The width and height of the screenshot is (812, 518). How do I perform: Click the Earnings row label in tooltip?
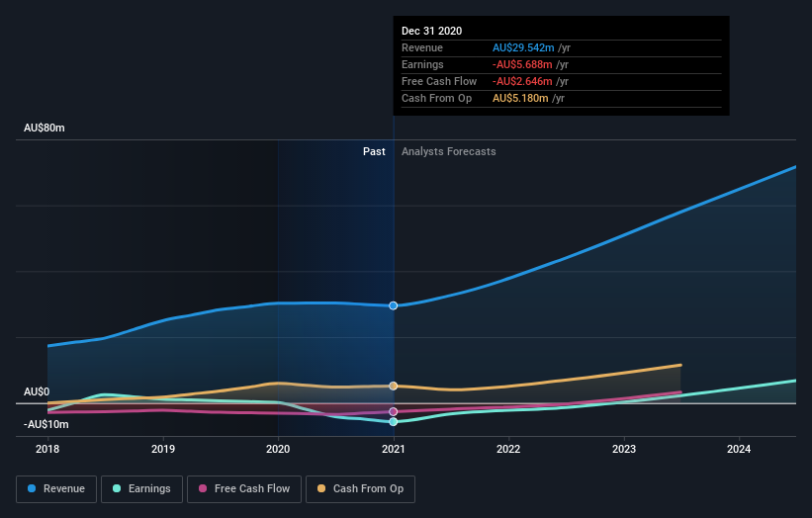(422, 64)
